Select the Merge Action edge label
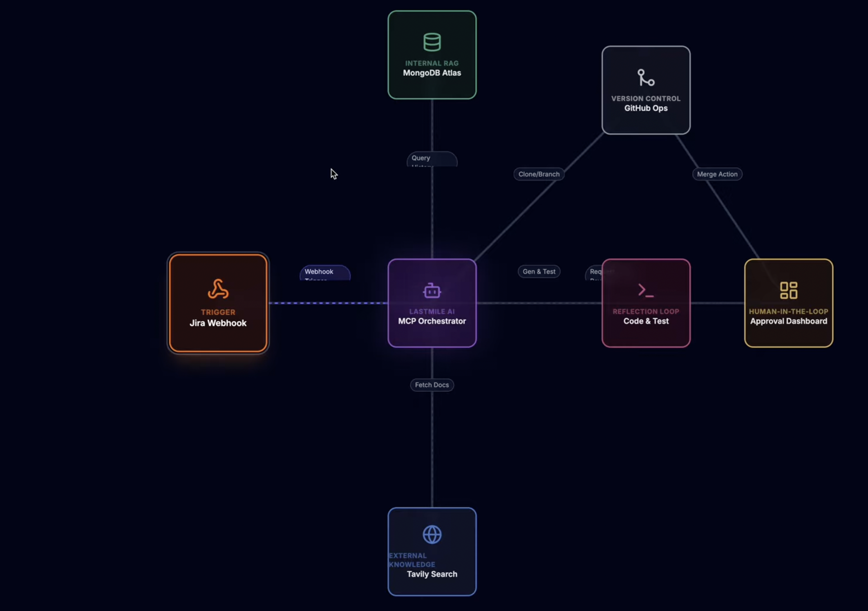The image size is (868, 611). [x=717, y=174]
